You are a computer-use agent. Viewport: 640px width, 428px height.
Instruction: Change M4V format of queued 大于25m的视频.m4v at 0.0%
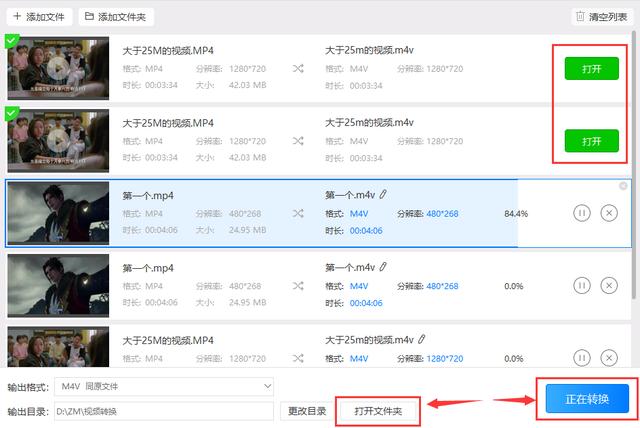(x=359, y=359)
